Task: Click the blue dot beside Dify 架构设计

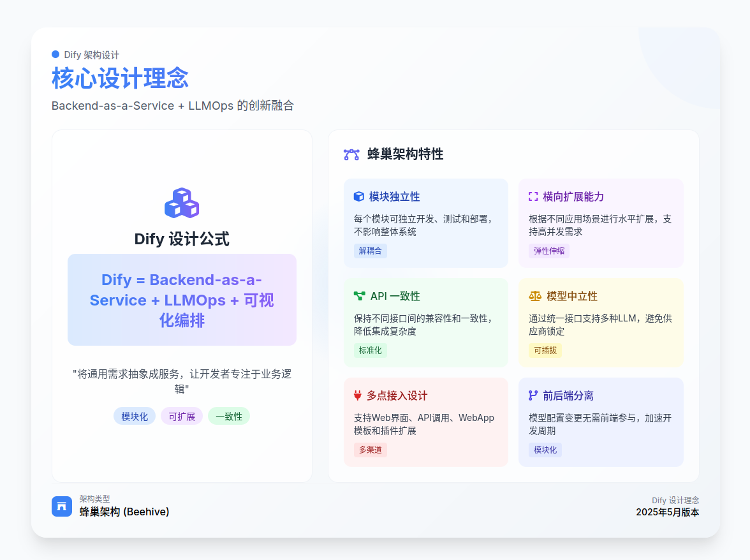Action: [55, 54]
